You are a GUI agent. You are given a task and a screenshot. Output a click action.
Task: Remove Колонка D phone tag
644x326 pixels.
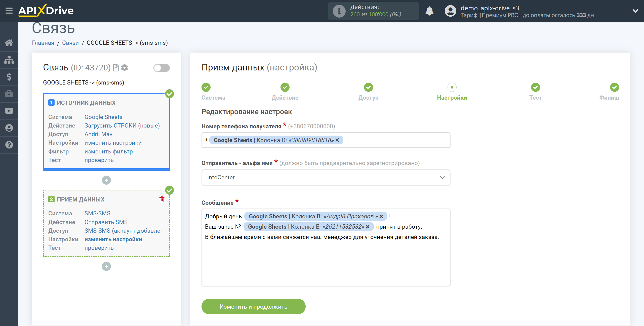[x=337, y=140]
